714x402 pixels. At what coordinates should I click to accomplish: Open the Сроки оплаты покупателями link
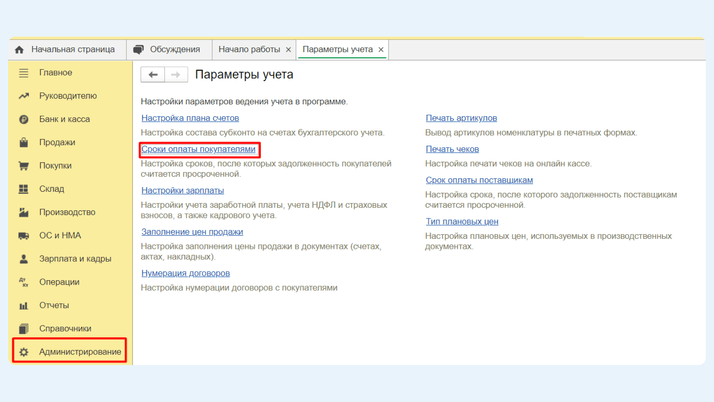click(198, 149)
